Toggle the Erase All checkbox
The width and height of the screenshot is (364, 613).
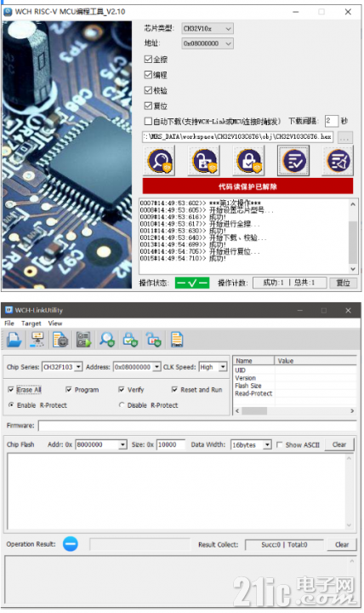(11, 390)
